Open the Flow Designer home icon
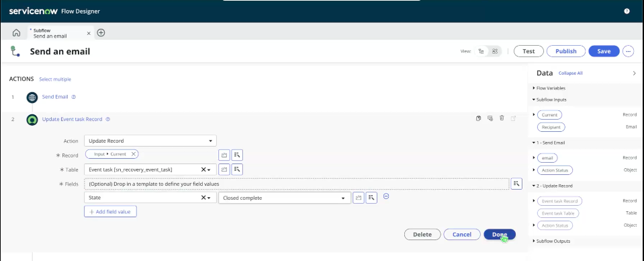The height and width of the screenshot is (261, 644). [16, 33]
